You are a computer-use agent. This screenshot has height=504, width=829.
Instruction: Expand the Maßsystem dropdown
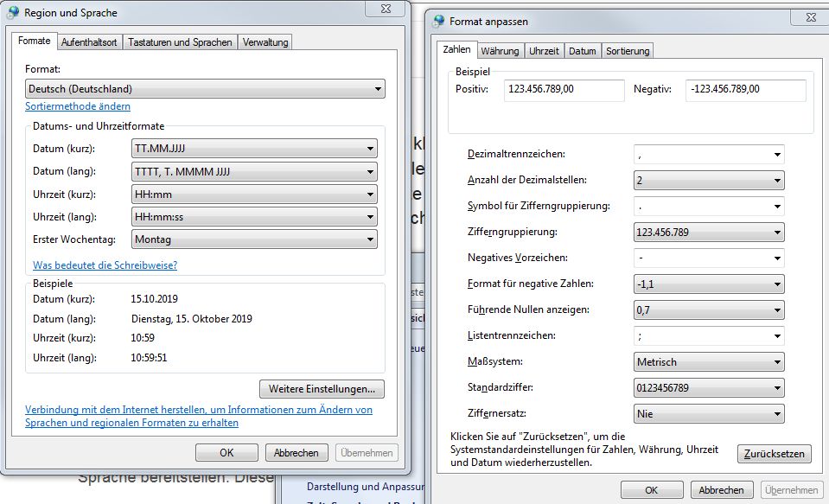point(709,361)
